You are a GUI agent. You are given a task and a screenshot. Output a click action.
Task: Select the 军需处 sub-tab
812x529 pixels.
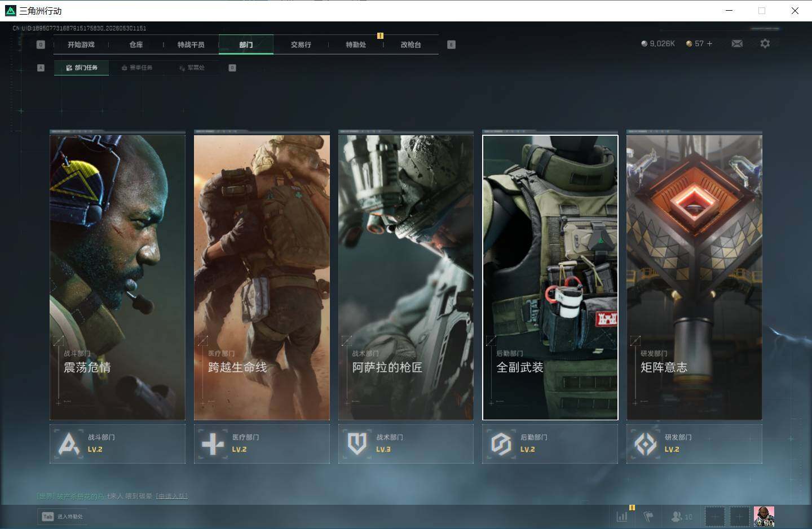pyautogui.click(x=192, y=68)
